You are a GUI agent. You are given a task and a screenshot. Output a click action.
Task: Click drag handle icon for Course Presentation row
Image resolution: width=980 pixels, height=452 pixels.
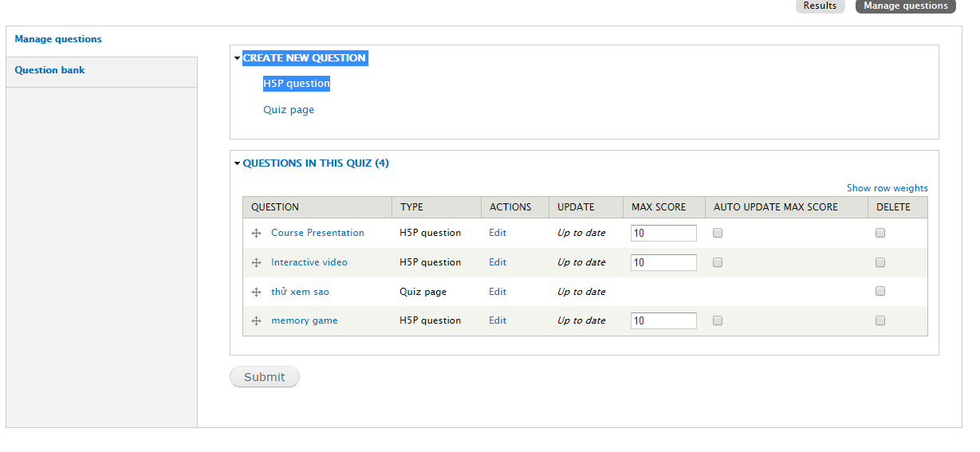pyautogui.click(x=257, y=233)
